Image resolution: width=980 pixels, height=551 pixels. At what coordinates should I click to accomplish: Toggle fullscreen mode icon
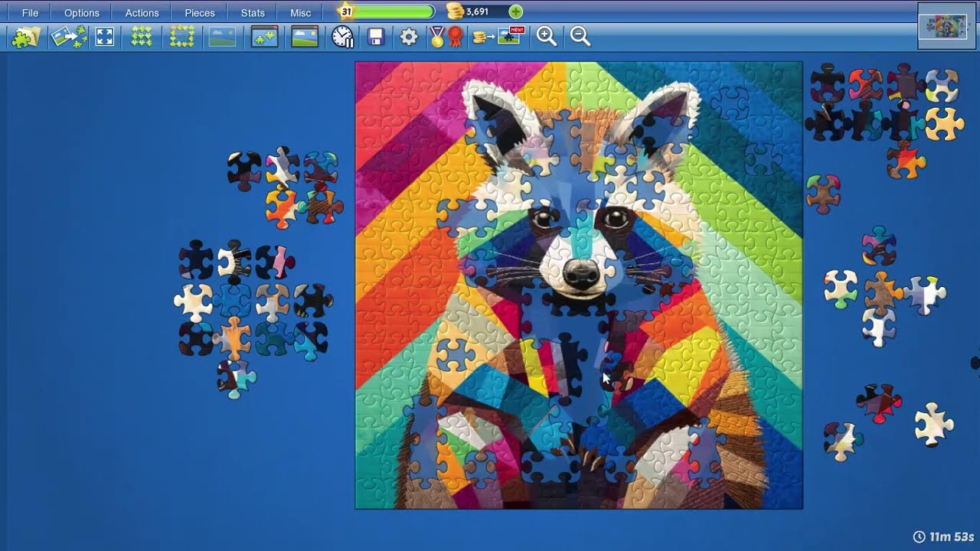point(105,37)
